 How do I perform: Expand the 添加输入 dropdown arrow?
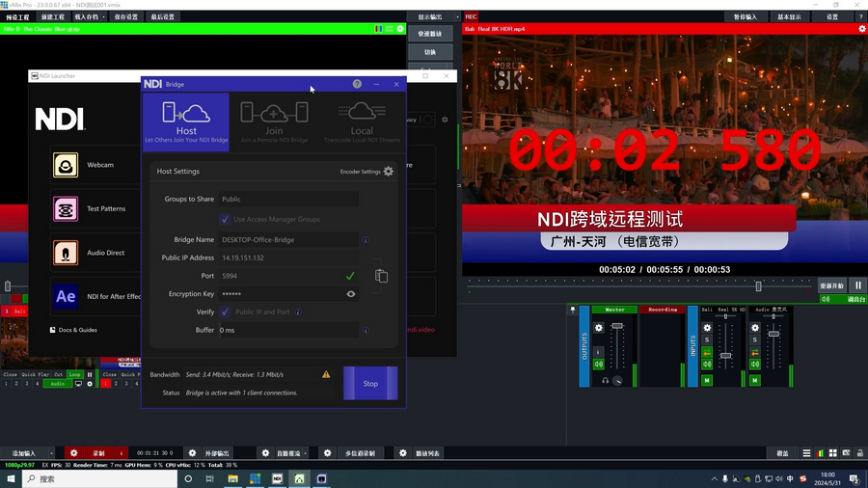[53, 453]
